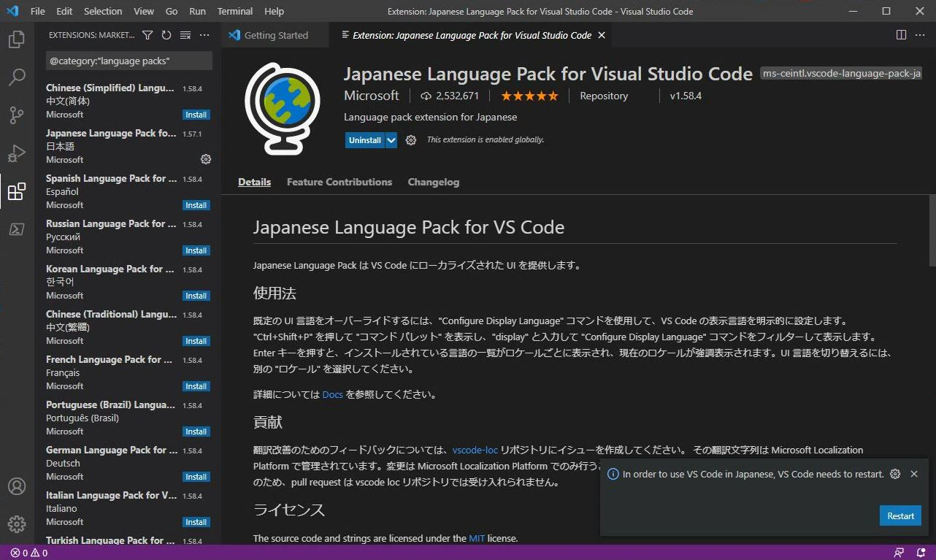The image size is (936, 560).
Task: Open the manage gear next to Uninstall button
Action: [x=411, y=140]
